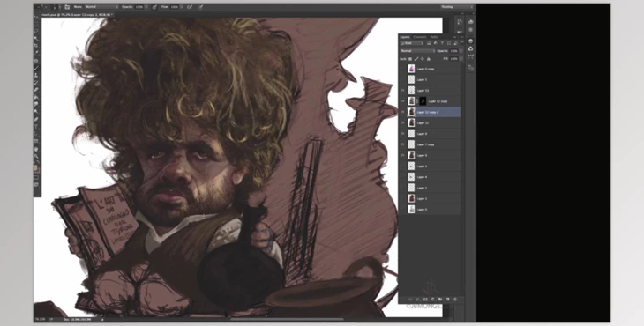The width and height of the screenshot is (644, 326).
Task: Select the Path Selection tool
Action: pyautogui.click(x=36, y=134)
